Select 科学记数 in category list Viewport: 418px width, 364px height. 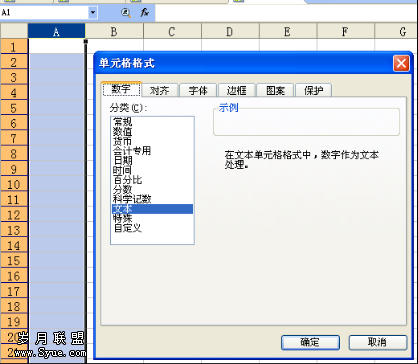click(x=152, y=199)
